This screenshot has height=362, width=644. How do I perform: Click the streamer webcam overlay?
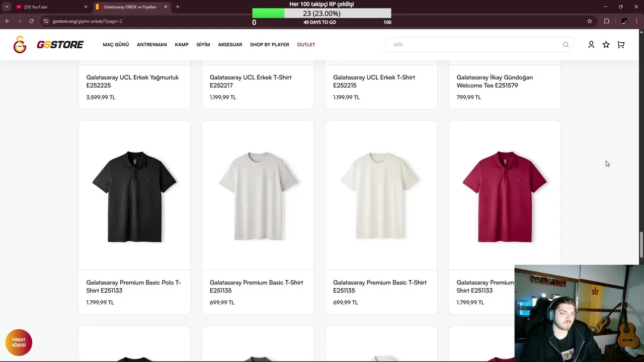pos(579,313)
